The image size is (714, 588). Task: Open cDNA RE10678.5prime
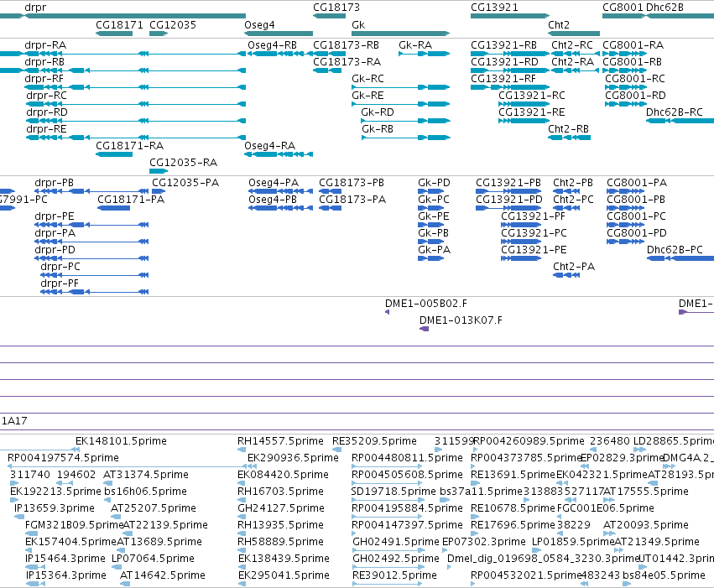475,517
